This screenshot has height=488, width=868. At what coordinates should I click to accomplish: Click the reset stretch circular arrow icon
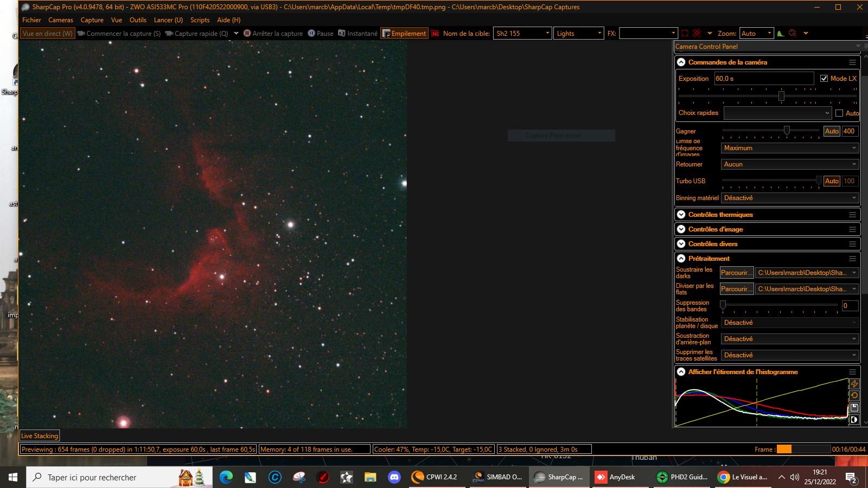(854, 396)
